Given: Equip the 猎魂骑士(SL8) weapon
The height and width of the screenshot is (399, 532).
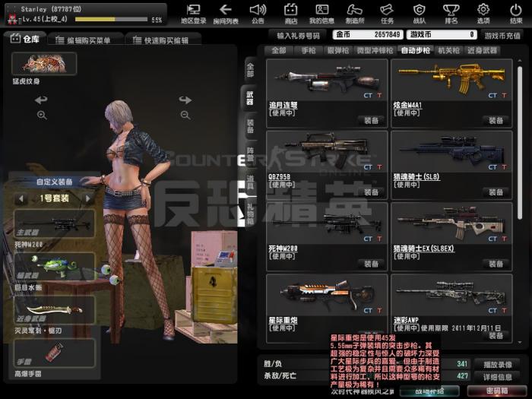Looking at the screenshot, I should [x=496, y=192].
